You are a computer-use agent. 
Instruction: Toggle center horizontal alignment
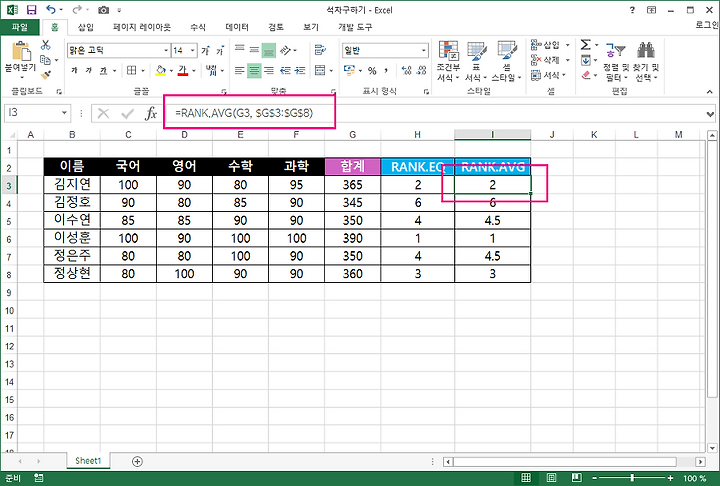(254, 70)
